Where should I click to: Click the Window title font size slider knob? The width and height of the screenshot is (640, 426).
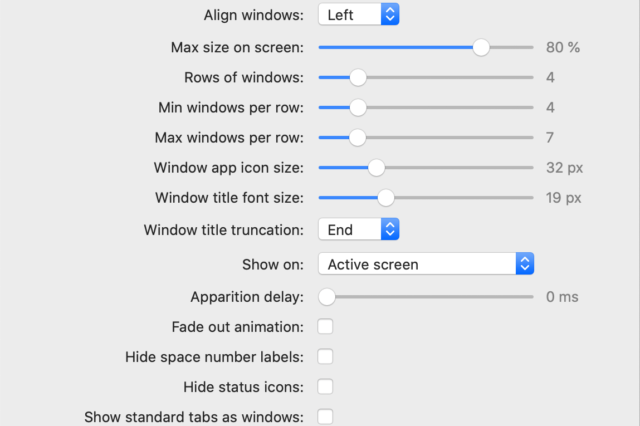385,198
